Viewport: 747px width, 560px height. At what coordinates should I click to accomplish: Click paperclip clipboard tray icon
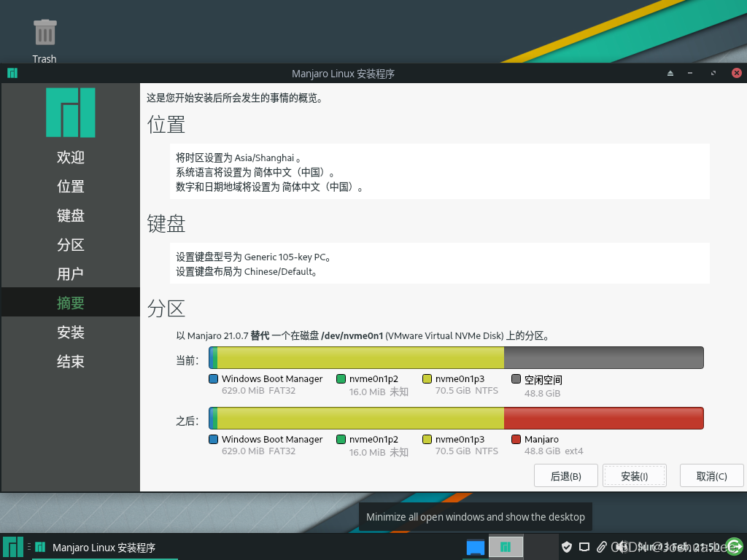602,547
